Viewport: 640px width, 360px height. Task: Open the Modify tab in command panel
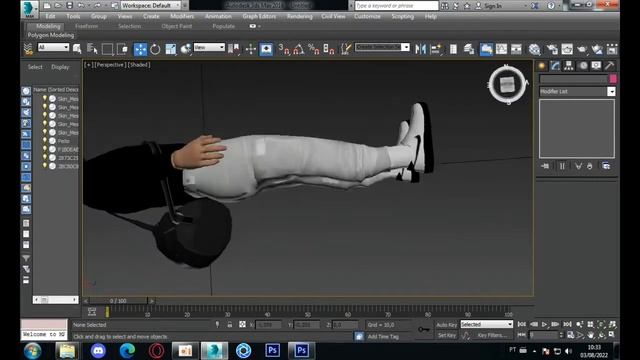point(555,66)
